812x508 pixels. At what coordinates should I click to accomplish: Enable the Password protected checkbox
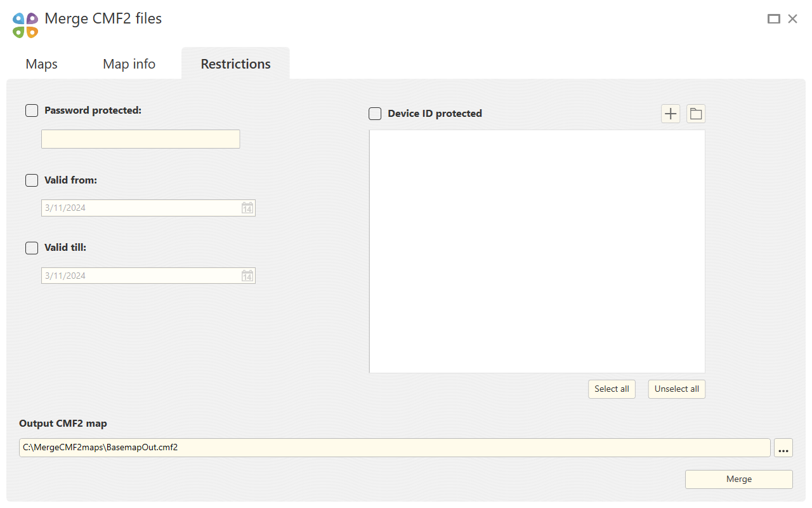tap(32, 110)
